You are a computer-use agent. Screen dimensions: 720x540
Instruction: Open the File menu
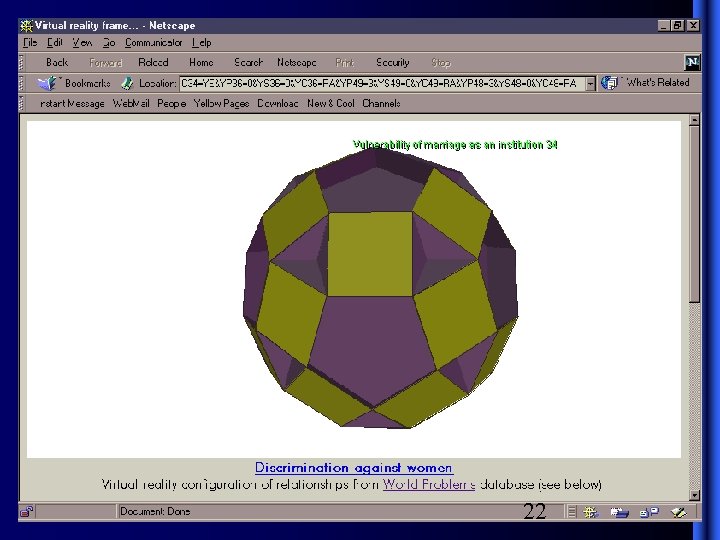tap(30, 43)
